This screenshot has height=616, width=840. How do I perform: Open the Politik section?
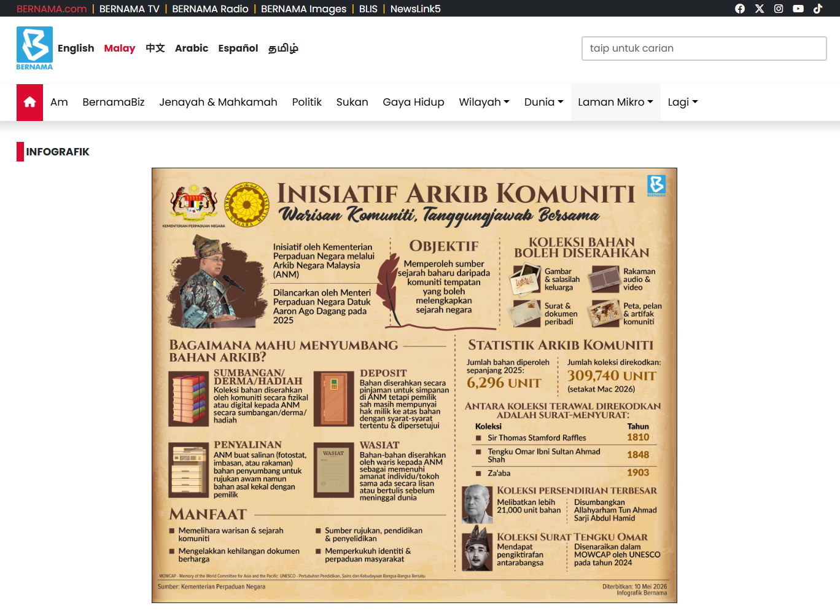pos(306,103)
